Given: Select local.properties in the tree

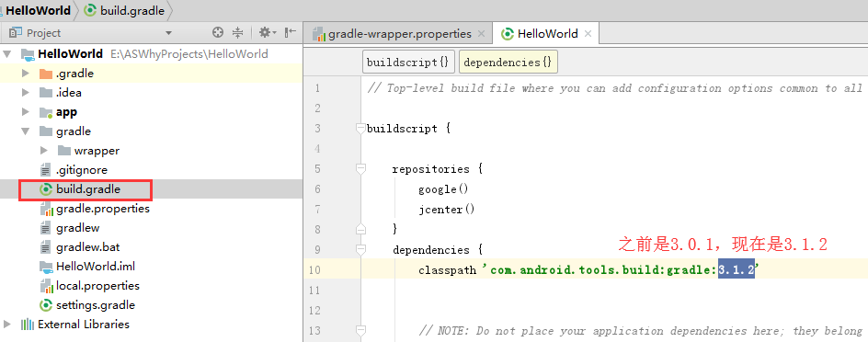Looking at the screenshot, I should coord(97,286).
